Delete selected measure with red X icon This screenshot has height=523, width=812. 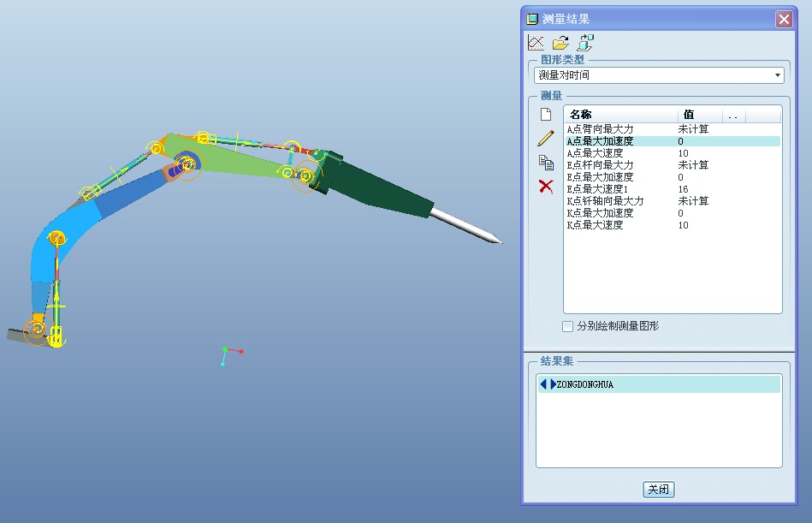[x=546, y=186]
